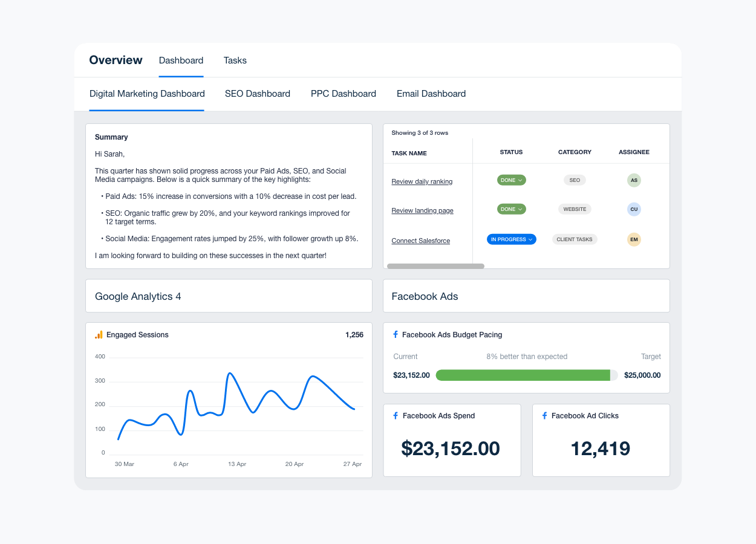Click the task table horizontal scrollbar
The height and width of the screenshot is (544, 756).
pos(435,266)
